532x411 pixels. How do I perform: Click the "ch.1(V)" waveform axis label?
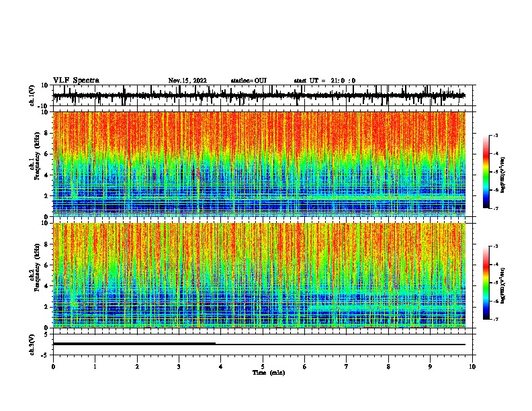pos(32,95)
